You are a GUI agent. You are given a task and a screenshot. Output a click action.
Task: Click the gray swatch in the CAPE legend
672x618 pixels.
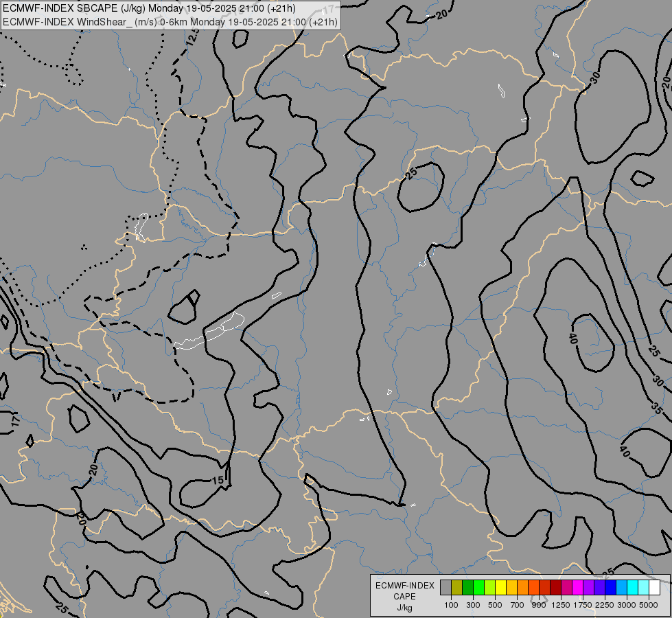pyautogui.click(x=445, y=588)
